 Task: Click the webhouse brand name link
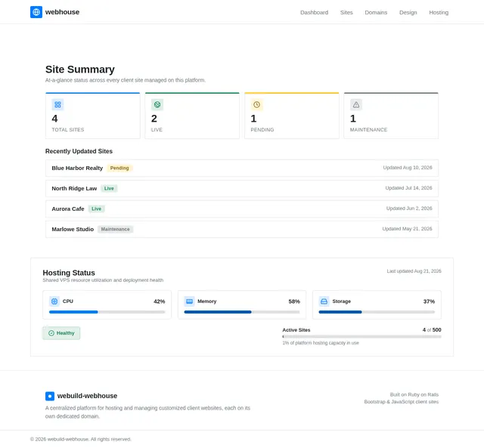pos(62,12)
